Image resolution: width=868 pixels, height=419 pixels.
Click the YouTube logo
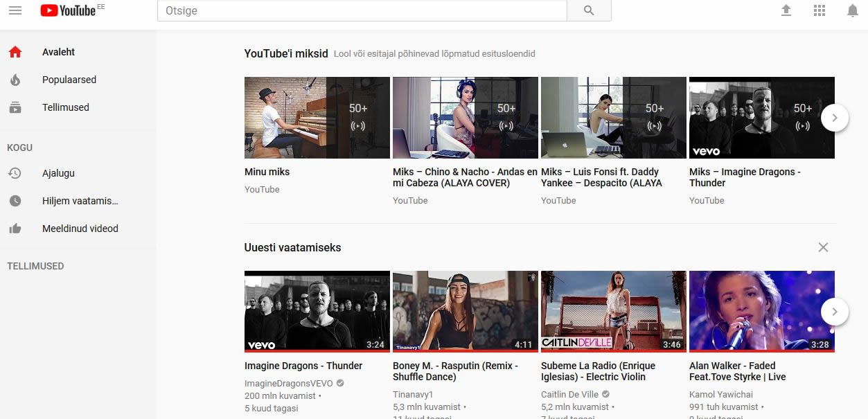coord(68,10)
